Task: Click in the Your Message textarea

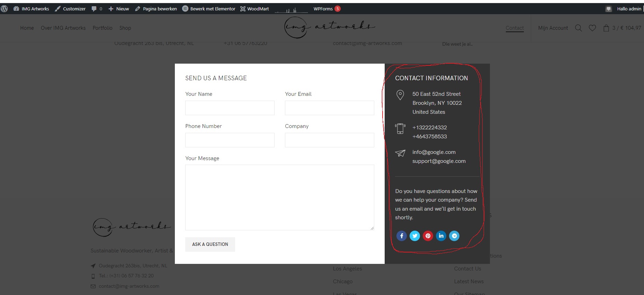Action: (280, 197)
